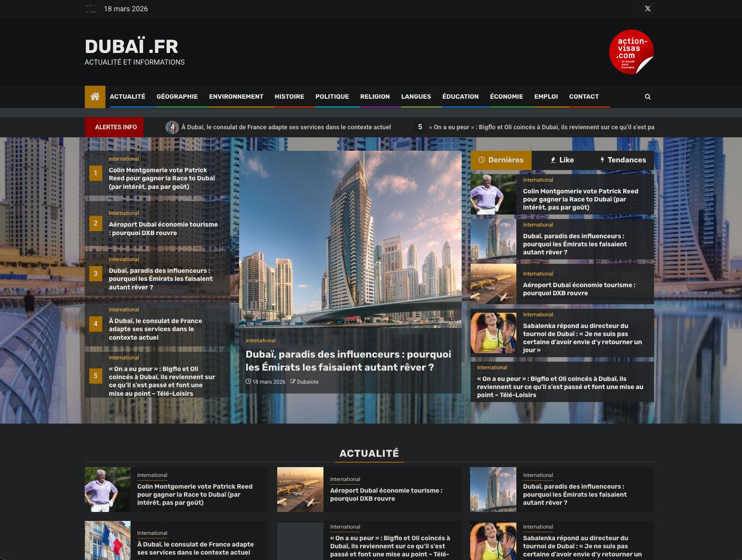Open the Contact menu item
Image resolution: width=742 pixels, height=560 pixels.
584,96
